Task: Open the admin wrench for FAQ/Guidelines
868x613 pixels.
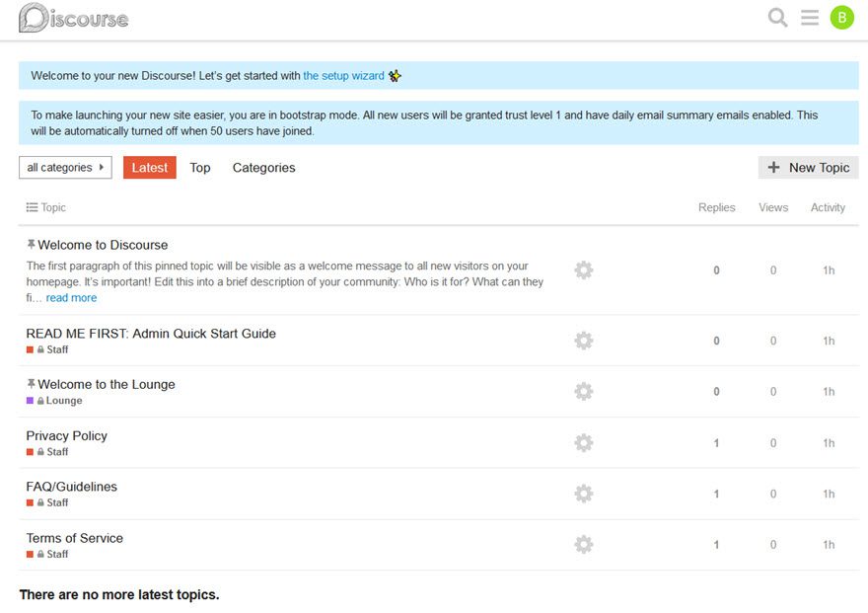Action: tap(583, 493)
